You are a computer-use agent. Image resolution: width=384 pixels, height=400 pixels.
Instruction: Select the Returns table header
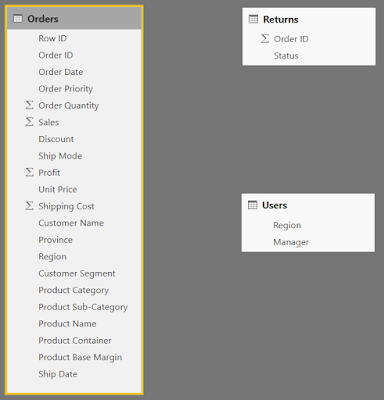[x=309, y=19]
